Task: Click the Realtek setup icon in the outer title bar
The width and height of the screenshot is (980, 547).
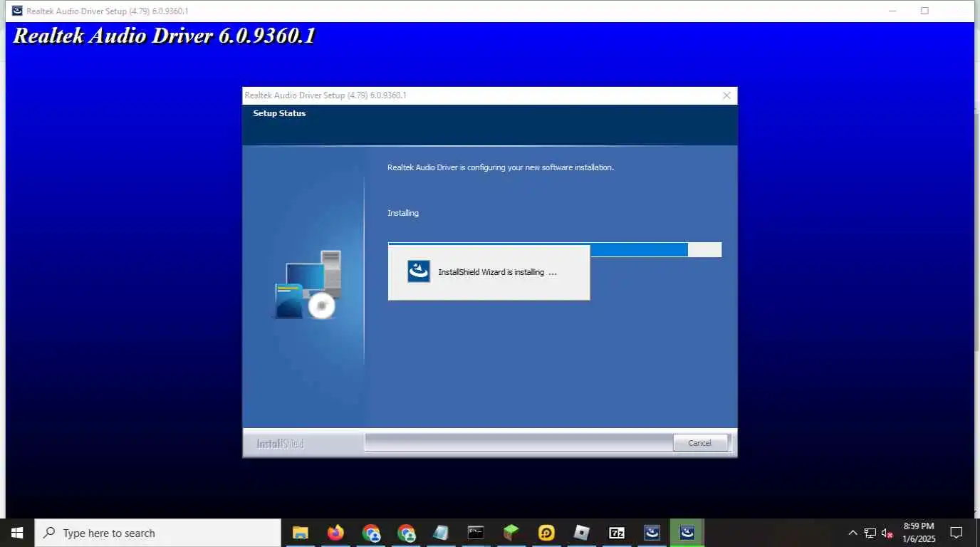Action: 17,11
